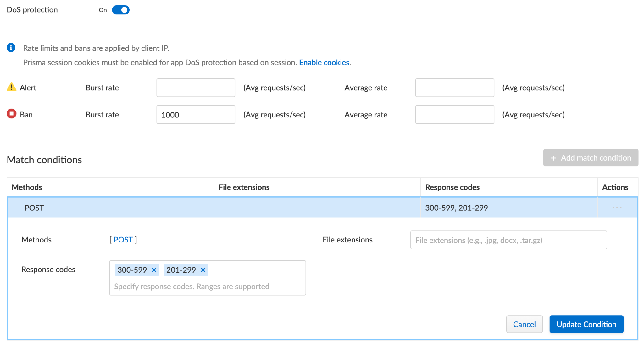The image size is (644, 347).
Task: Focus the Alert burst rate field
Action: tap(196, 88)
